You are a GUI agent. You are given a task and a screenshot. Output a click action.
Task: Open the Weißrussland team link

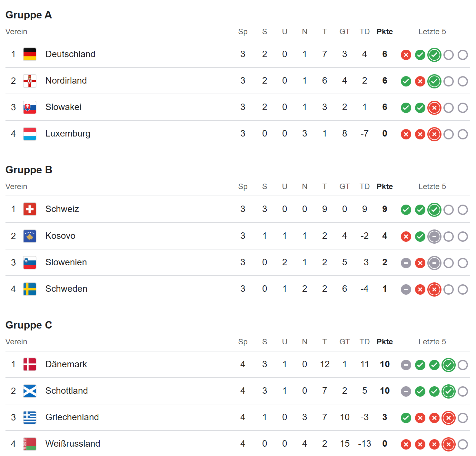click(73, 444)
